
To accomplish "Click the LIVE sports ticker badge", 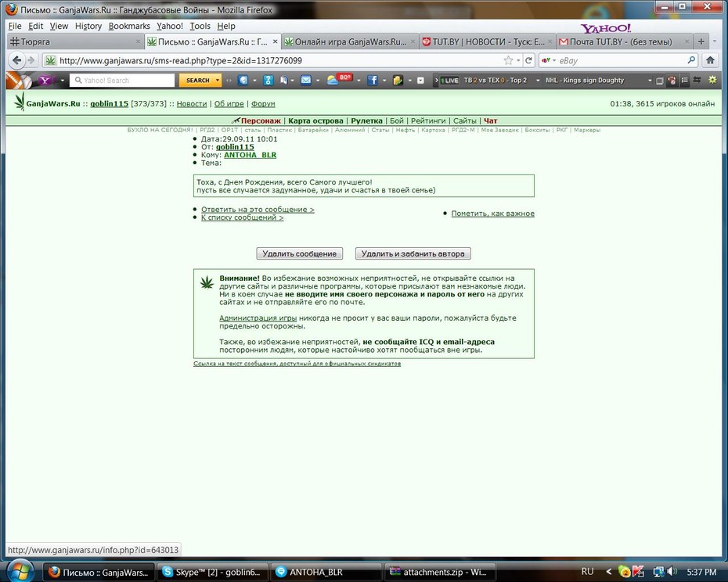I will (x=449, y=81).
